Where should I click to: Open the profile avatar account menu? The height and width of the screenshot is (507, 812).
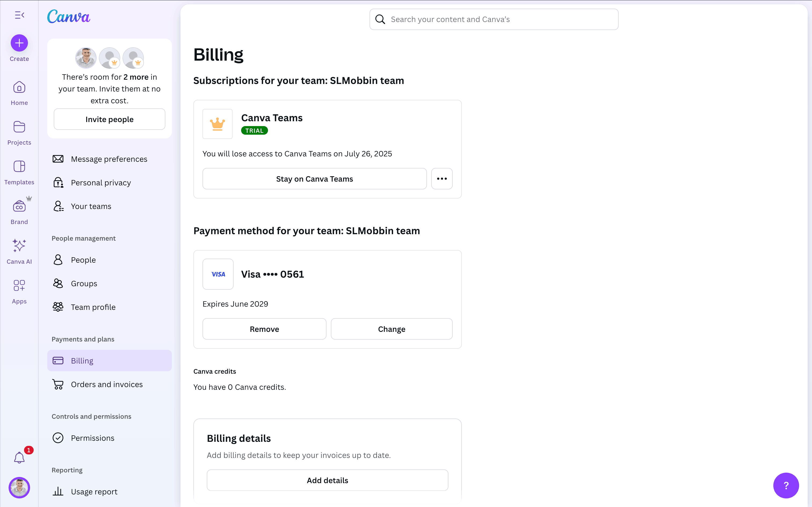(x=19, y=488)
